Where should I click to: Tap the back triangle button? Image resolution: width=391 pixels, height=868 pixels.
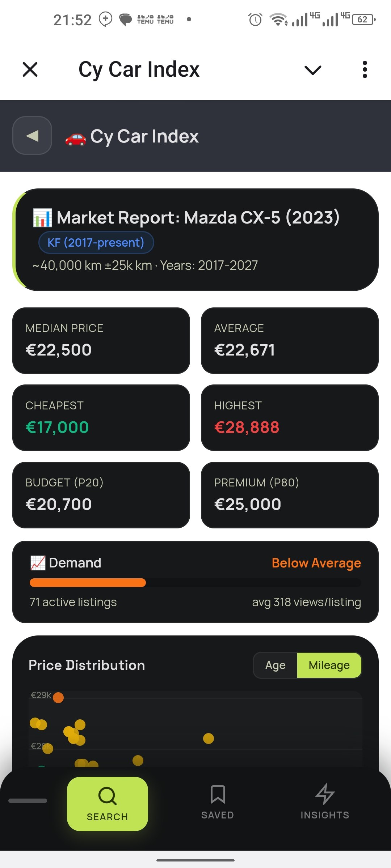point(32,136)
